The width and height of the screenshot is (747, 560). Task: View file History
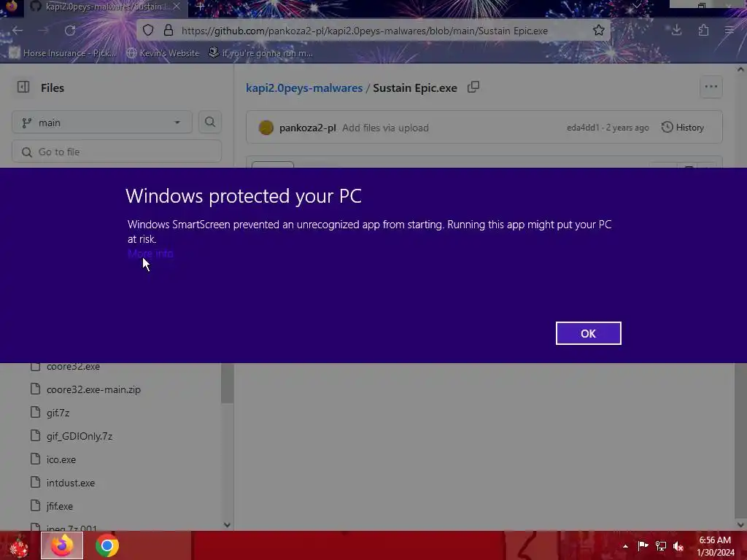(x=683, y=127)
